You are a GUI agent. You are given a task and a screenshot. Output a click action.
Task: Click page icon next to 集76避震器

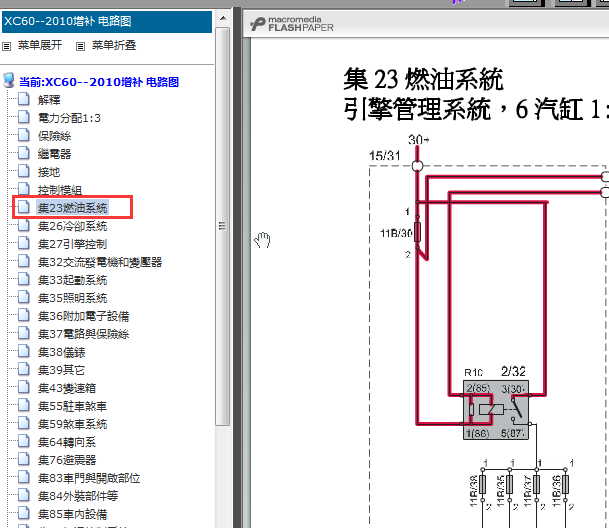24,459
